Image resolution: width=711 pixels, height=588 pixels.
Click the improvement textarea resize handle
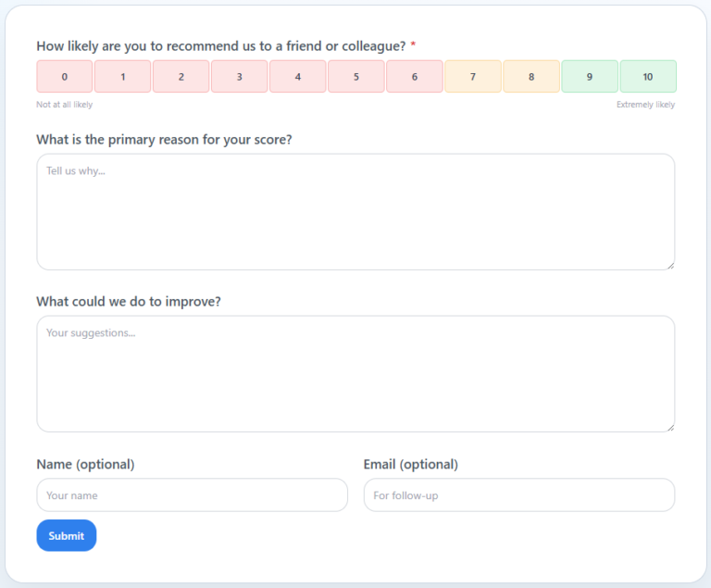670,428
